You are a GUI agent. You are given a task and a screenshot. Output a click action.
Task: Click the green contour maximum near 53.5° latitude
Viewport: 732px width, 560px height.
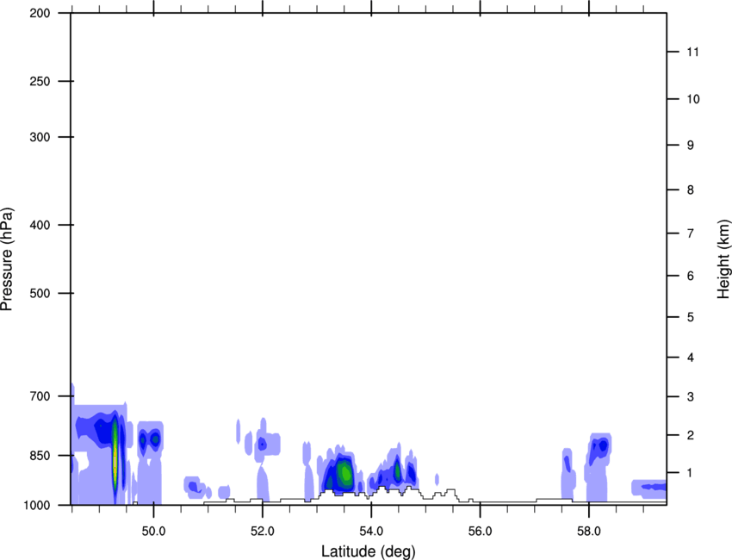345,473
